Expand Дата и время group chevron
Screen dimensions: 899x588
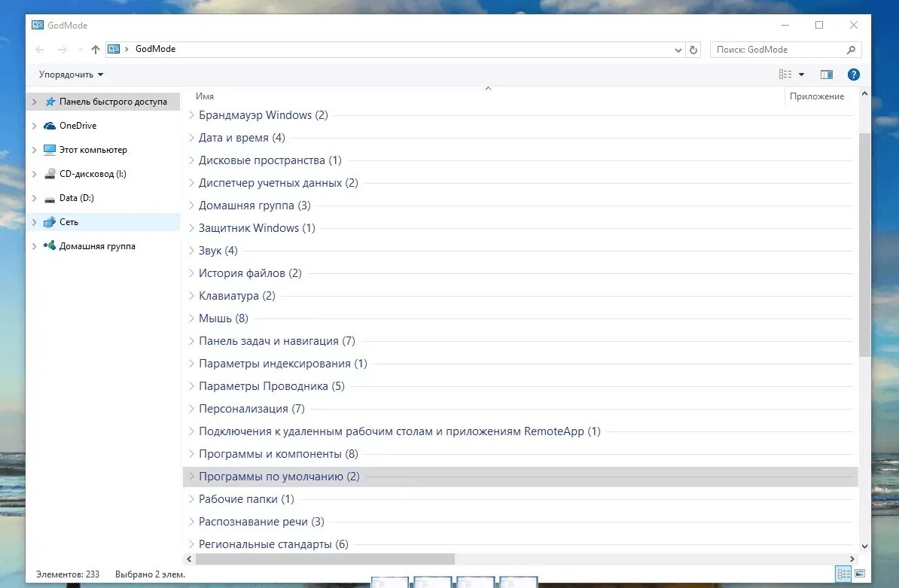[x=191, y=138]
